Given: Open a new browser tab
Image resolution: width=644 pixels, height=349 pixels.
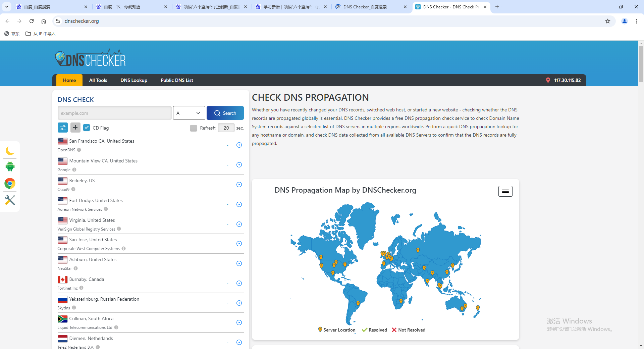Looking at the screenshot, I should [x=497, y=7].
